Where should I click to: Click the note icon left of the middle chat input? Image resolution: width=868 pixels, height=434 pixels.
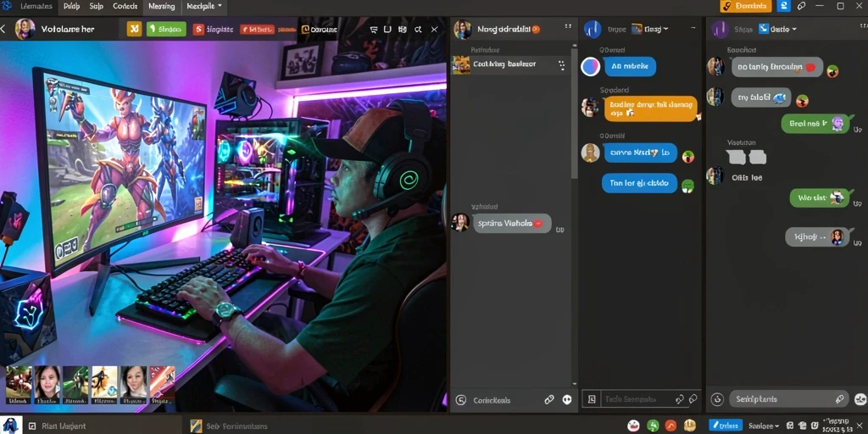coord(592,399)
